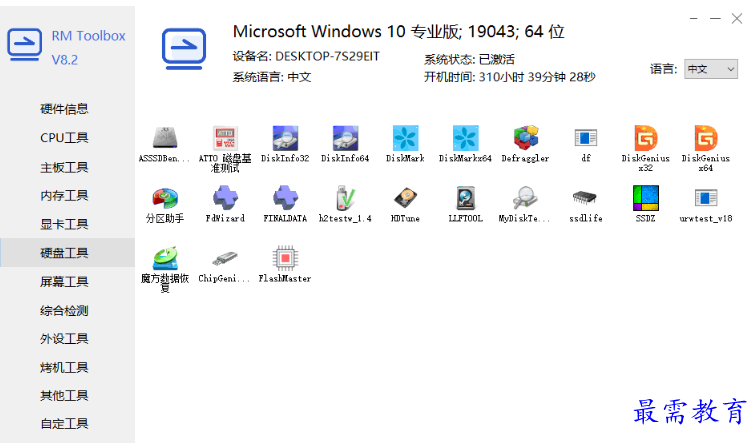755x443 pixels.
Task: Open SSDZ tool
Action: click(x=646, y=198)
